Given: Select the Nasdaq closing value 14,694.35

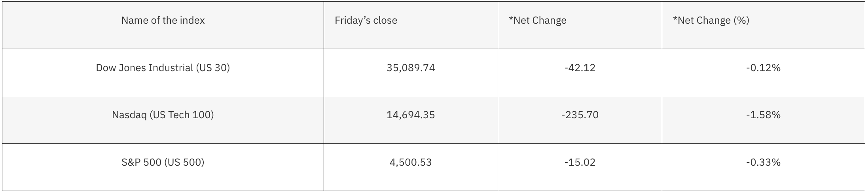Looking at the screenshot, I should click(410, 115).
